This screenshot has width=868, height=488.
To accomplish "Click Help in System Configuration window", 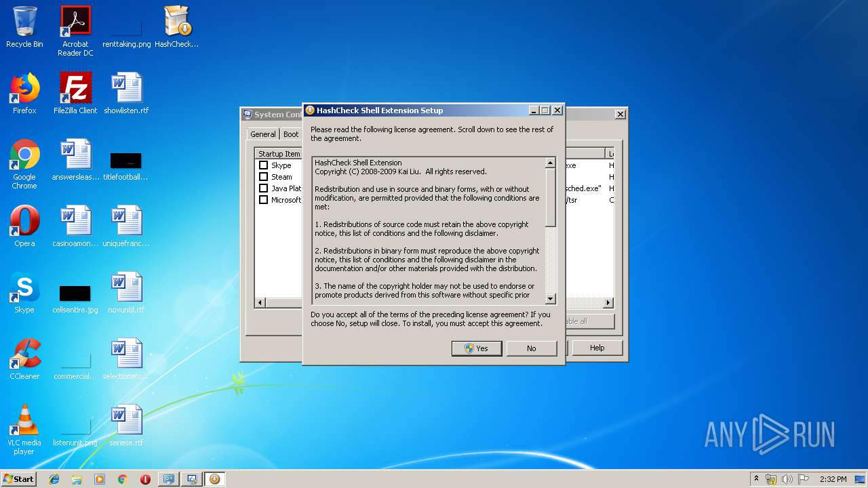I will [597, 348].
